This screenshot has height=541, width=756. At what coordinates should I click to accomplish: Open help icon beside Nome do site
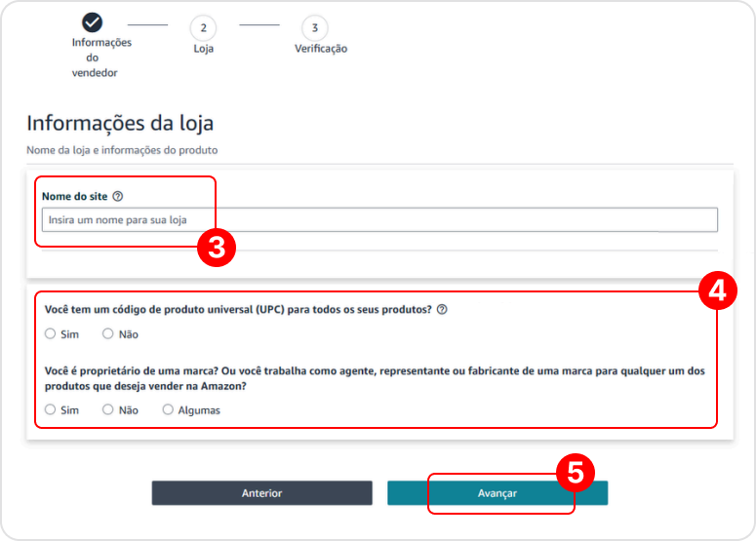click(x=118, y=196)
